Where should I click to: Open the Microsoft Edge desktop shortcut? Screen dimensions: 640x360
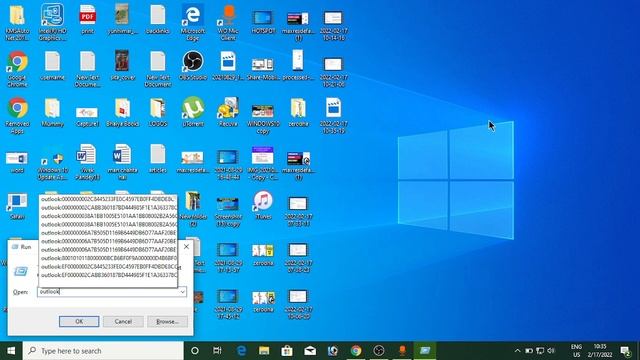click(193, 22)
